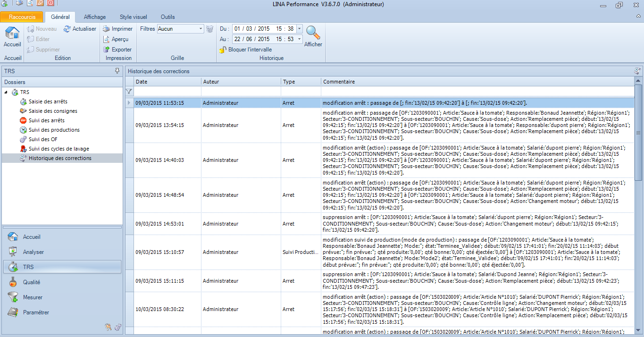Collapse the TRS tree node

pos(6,92)
